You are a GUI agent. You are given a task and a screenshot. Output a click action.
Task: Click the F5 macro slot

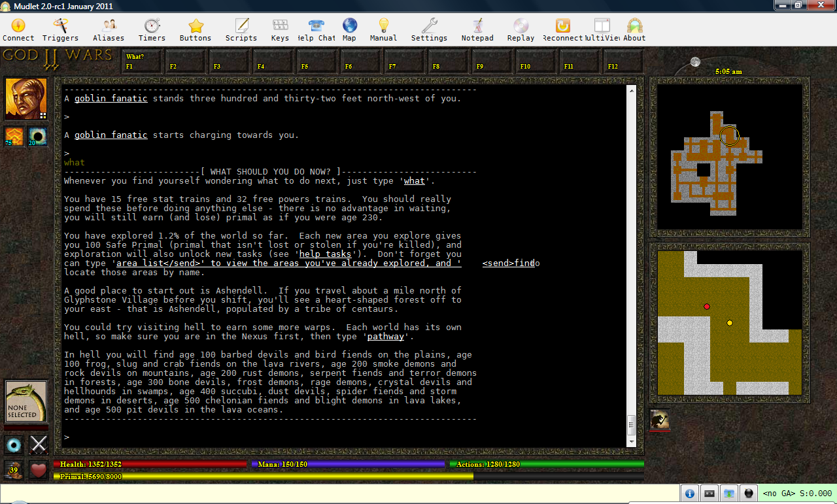[317, 61]
